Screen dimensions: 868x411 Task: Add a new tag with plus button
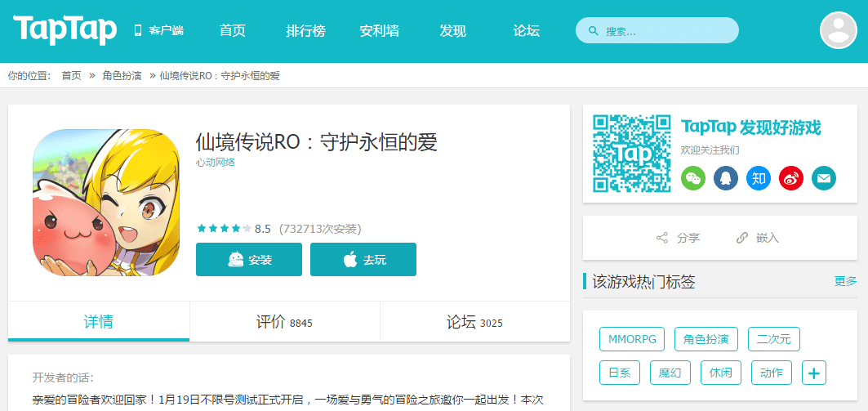pyautogui.click(x=814, y=373)
